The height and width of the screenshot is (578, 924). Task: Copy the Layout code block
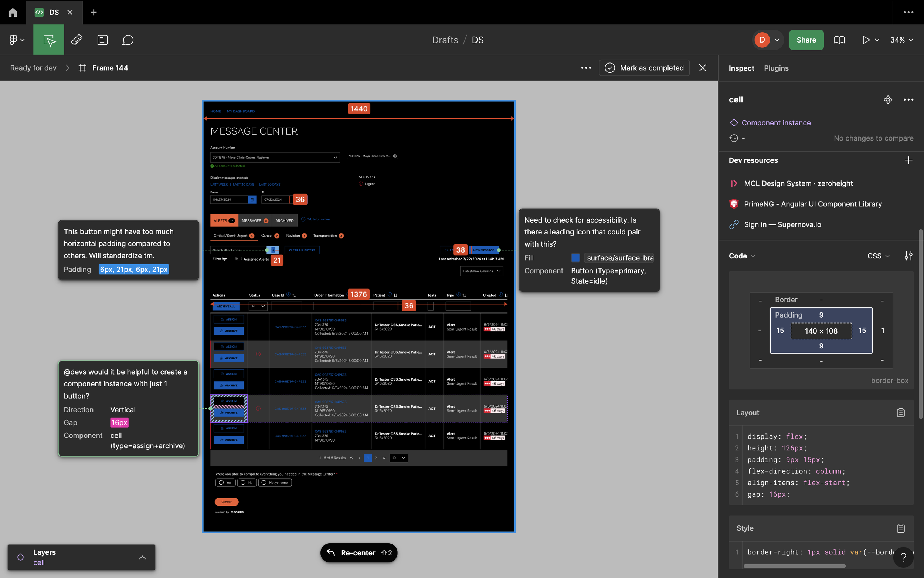coord(900,412)
